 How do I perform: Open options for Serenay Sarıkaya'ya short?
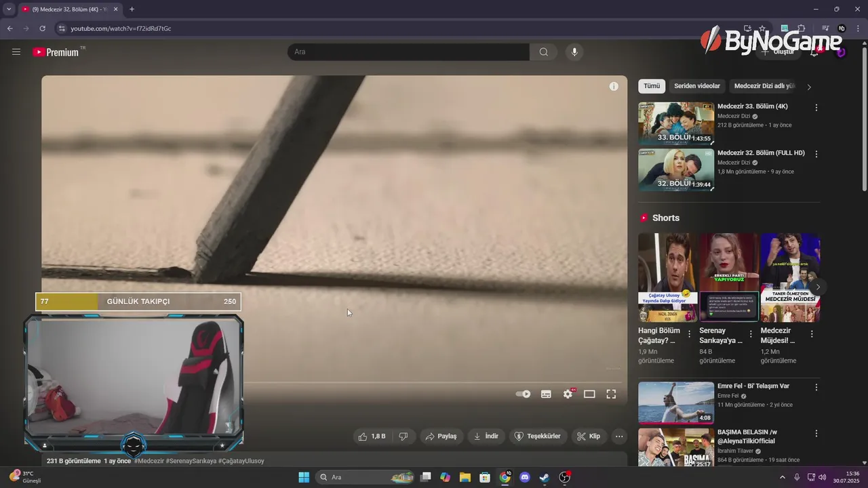click(751, 334)
